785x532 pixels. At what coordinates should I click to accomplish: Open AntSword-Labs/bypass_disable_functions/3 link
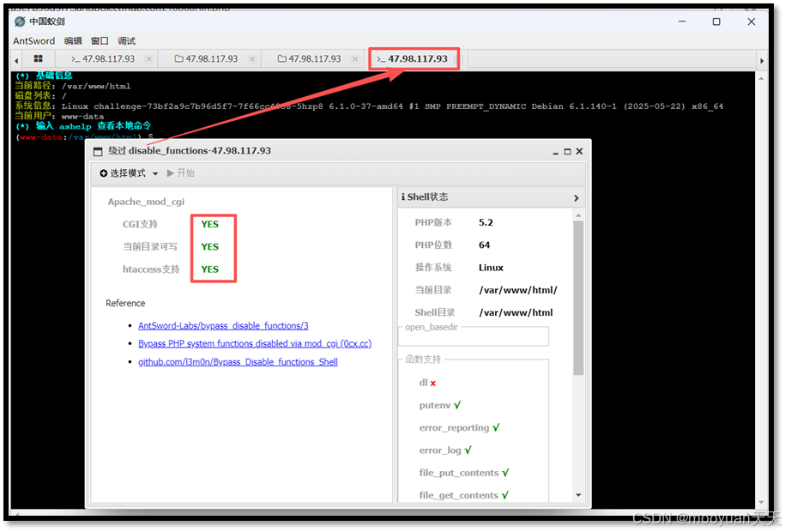pos(223,325)
